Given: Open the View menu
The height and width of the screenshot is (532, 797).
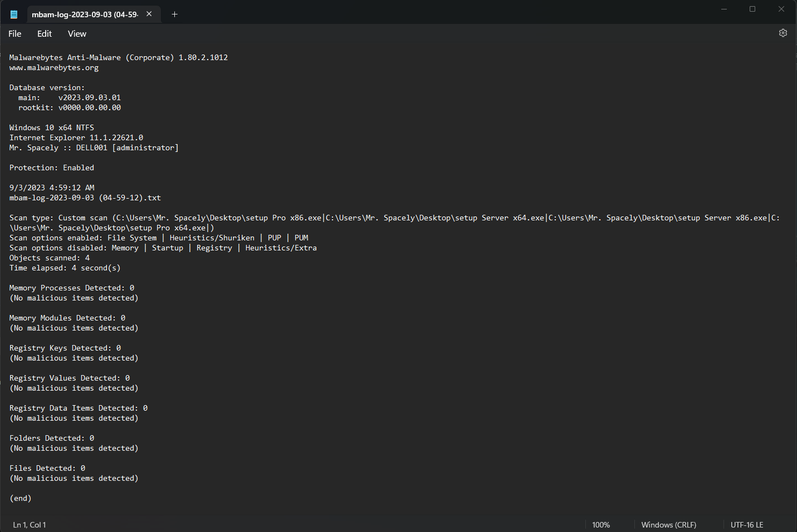Looking at the screenshot, I should [77, 34].
